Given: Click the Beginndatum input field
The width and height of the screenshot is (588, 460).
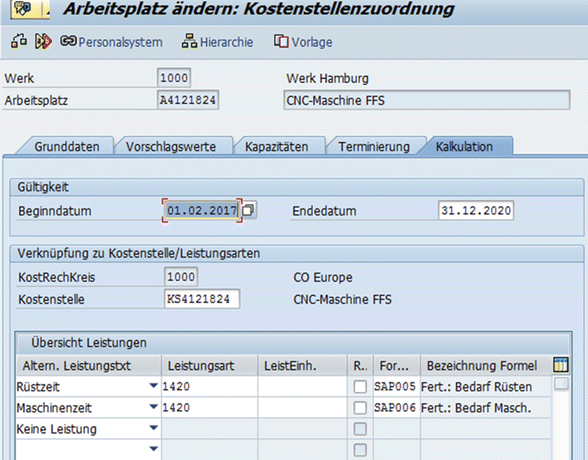Looking at the screenshot, I should [x=202, y=210].
